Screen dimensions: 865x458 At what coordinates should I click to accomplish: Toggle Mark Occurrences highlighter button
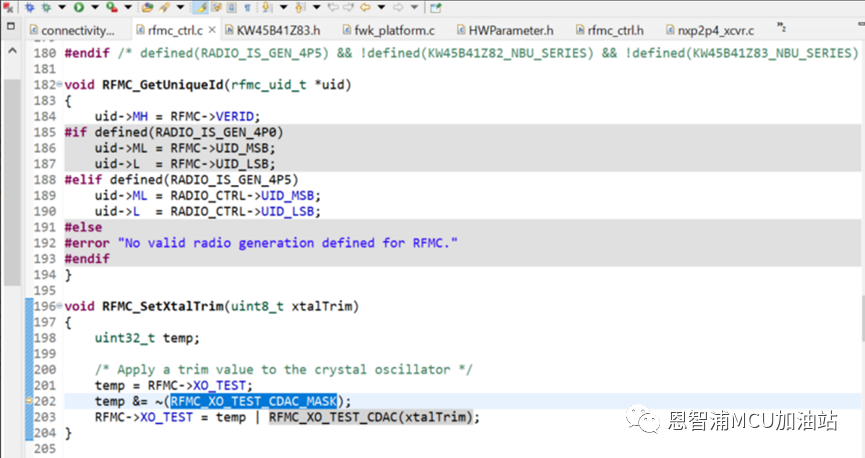pyautogui.click(x=201, y=7)
